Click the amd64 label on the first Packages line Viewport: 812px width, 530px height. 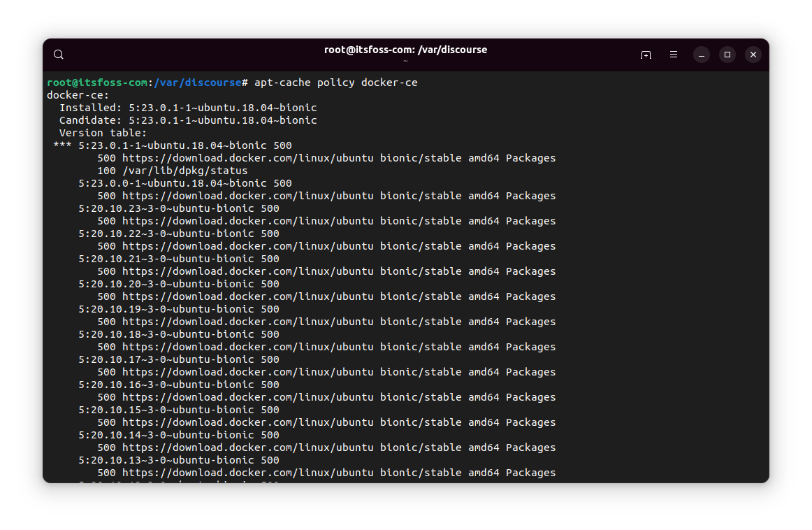tap(484, 157)
